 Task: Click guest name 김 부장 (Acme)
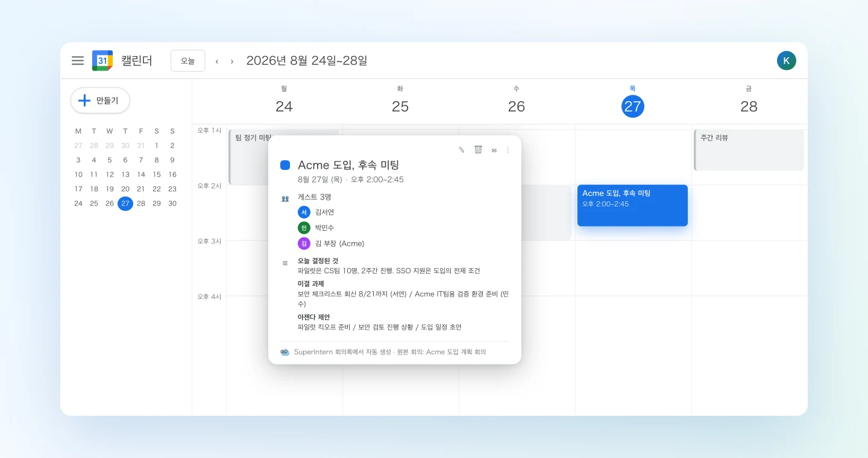[x=340, y=243]
